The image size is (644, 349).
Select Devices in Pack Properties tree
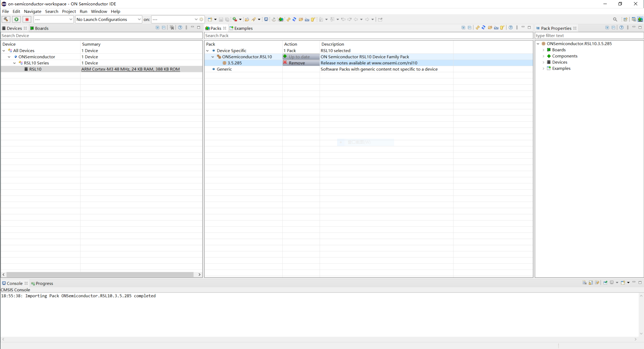tap(559, 62)
